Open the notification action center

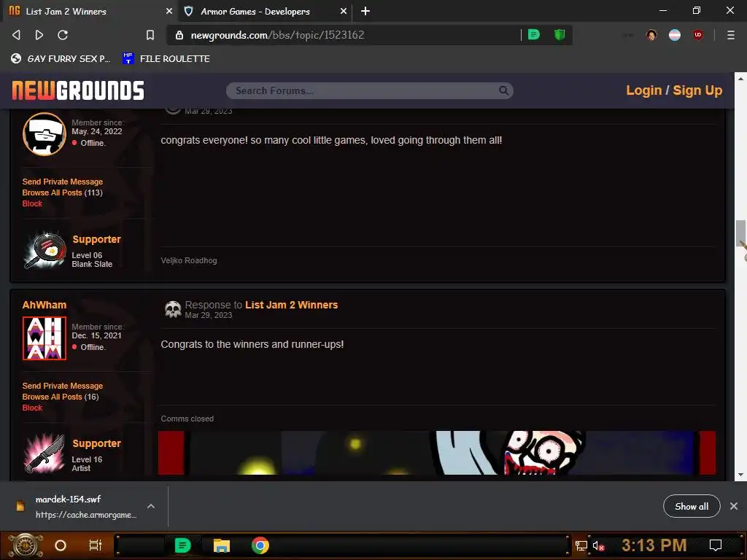coord(716,545)
